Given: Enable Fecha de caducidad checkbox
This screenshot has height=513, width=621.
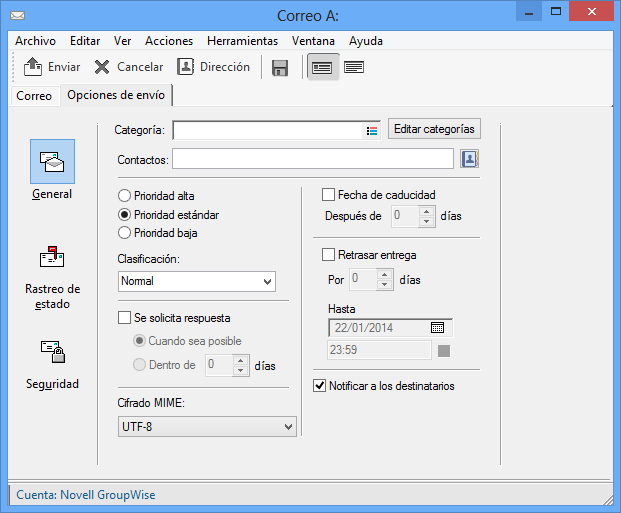Looking at the screenshot, I should point(328,195).
